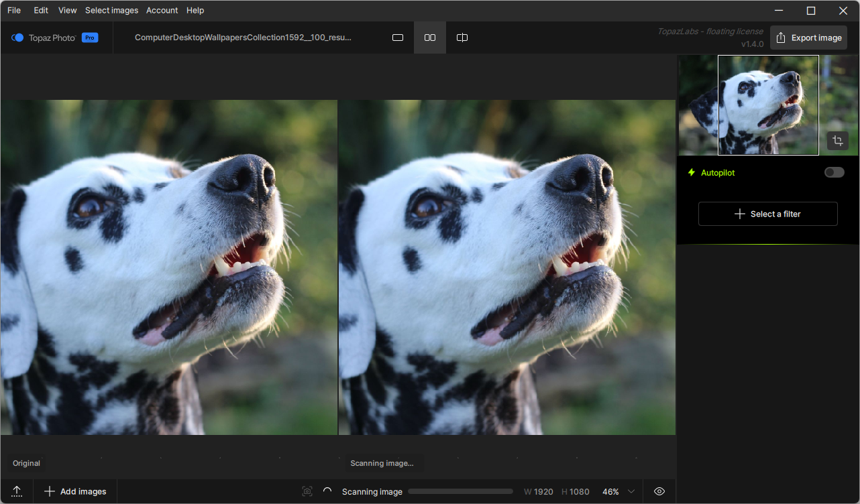The height and width of the screenshot is (504, 860).
Task: Open the File menu
Action: (14, 11)
